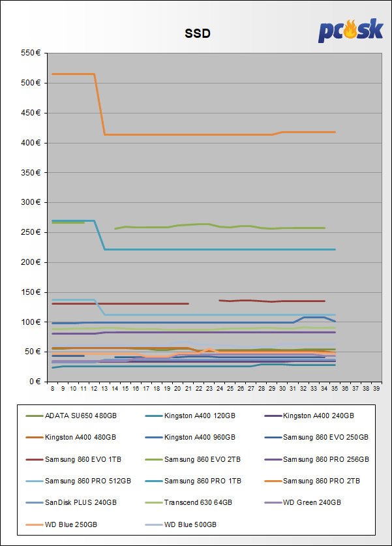Screen dimensions: 392x546
Task: Click the pc.sk logo
Action: [350, 31]
